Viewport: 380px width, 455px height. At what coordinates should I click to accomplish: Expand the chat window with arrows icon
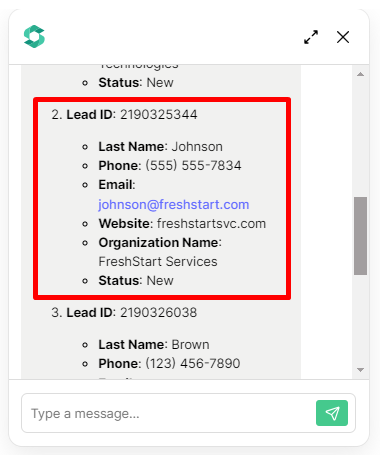pyautogui.click(x=311, y=37)
